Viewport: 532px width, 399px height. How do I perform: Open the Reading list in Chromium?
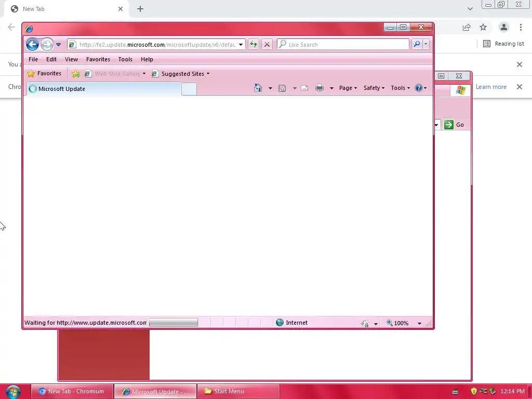(503, 44)
